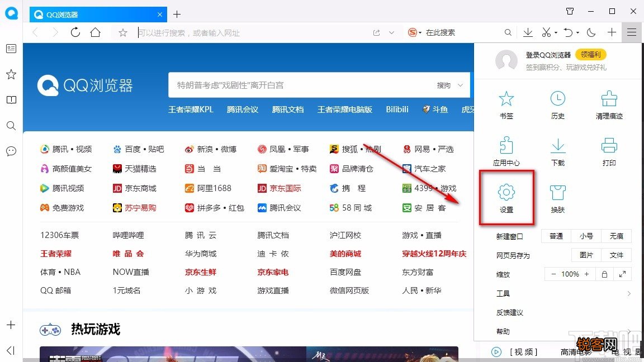Open 腾讯会议 link in blue header
The height and width of the screenshot is (362, 644).
pyautogui.click(x=242, y=109)
